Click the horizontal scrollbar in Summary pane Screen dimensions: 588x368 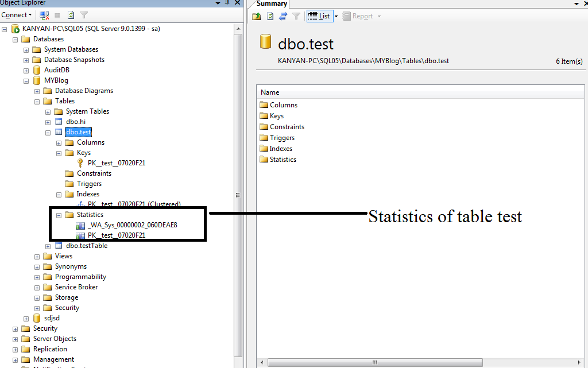pyautogui.click(x=375, y=362)
